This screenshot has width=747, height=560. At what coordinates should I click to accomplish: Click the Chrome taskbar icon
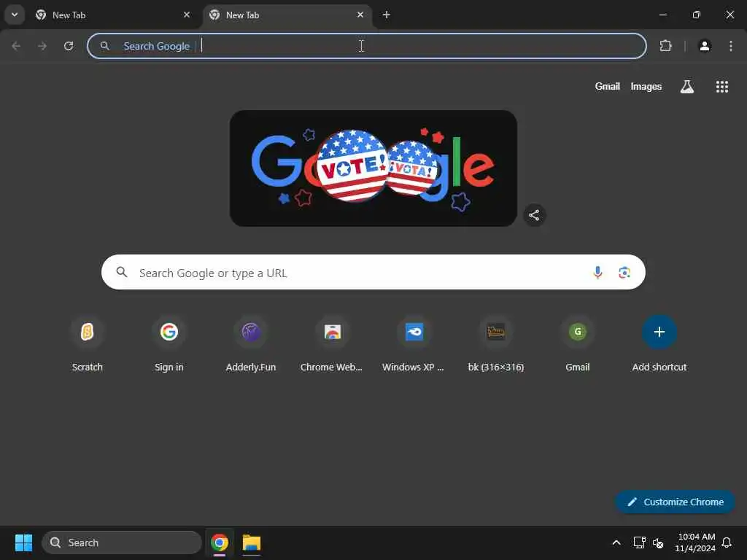click(x=220, y=542)
